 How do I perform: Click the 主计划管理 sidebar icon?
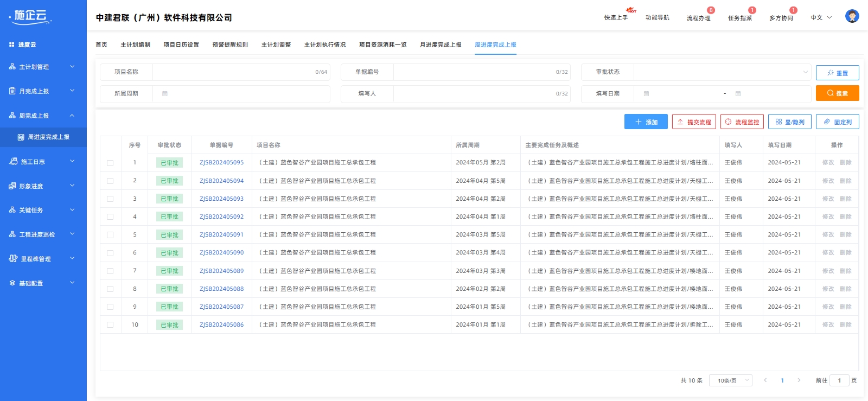coord(12,67)
